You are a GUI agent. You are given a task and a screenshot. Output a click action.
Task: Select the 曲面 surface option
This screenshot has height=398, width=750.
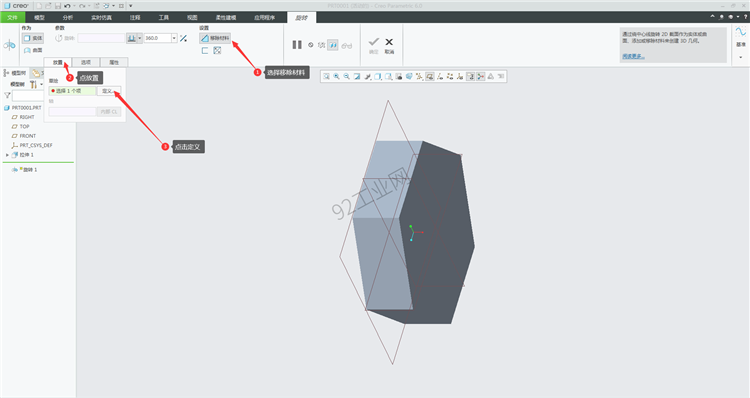pos(33,50)
